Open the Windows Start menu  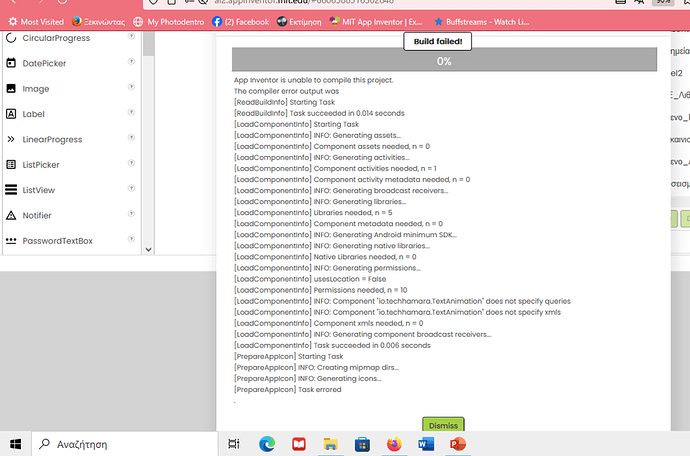pos(15,444)
